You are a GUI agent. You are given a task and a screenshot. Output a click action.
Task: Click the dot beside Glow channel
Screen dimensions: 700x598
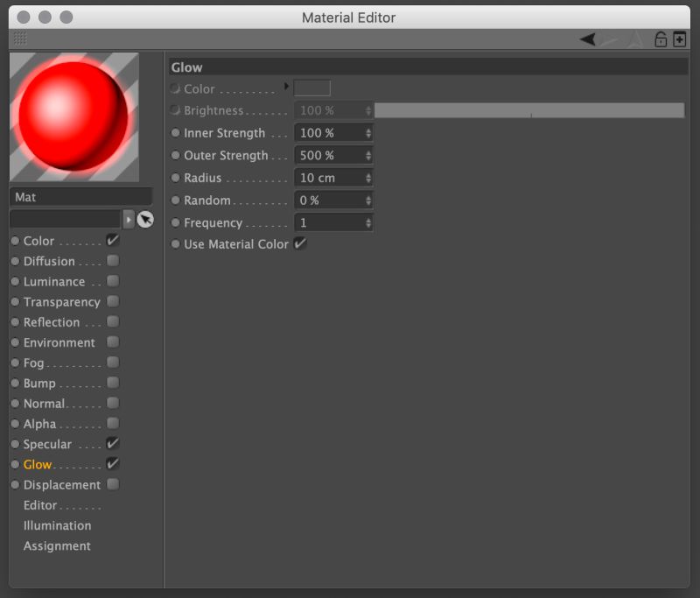pos(15,464)
